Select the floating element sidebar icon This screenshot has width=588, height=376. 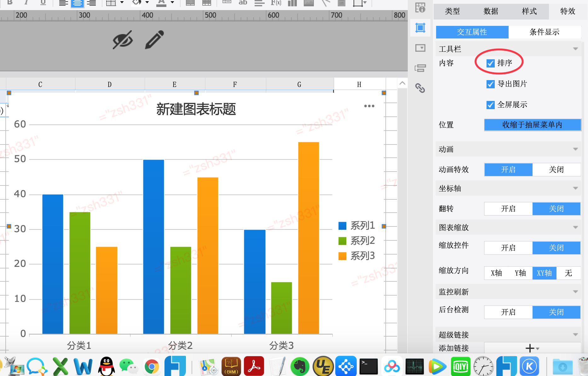point(420,28)
